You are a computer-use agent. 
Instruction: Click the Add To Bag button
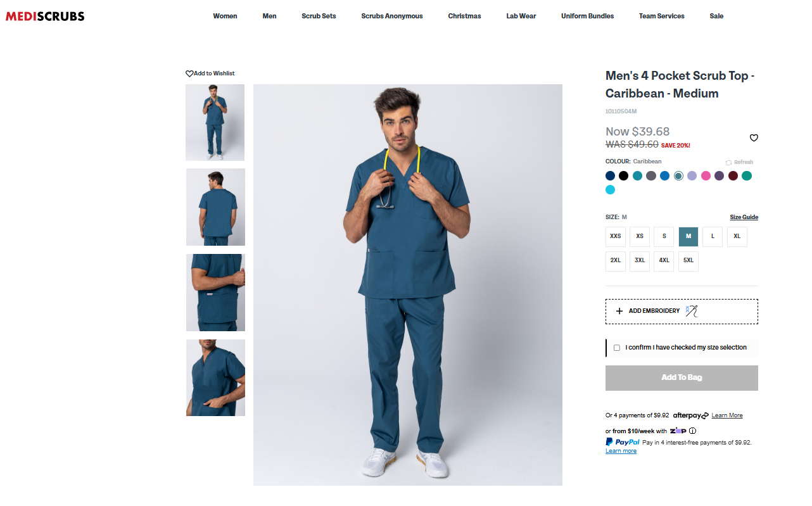(x=682, y=377)
